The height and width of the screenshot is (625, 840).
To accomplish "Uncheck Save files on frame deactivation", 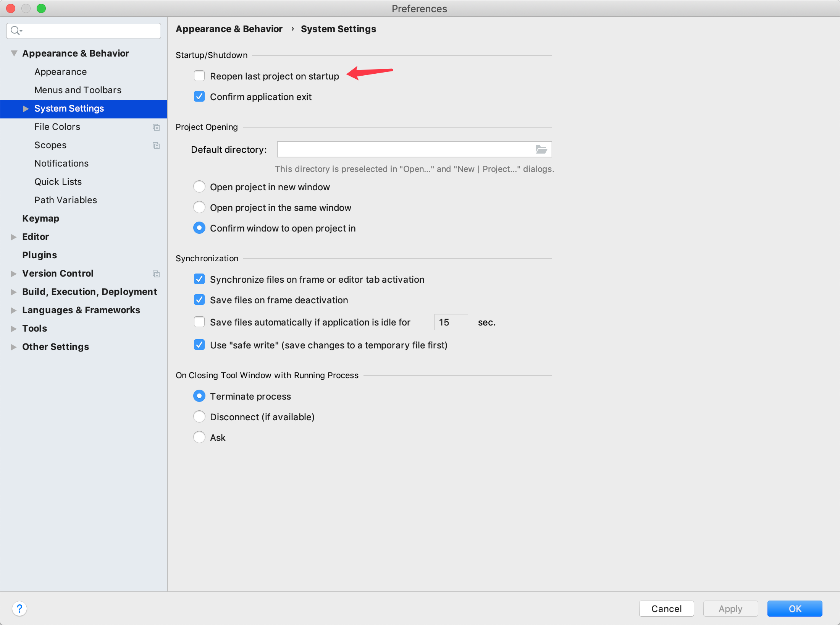I will [199, 300].
